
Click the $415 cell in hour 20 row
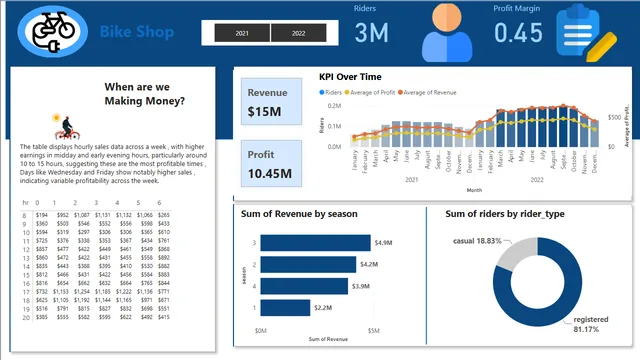pos(164,317)
